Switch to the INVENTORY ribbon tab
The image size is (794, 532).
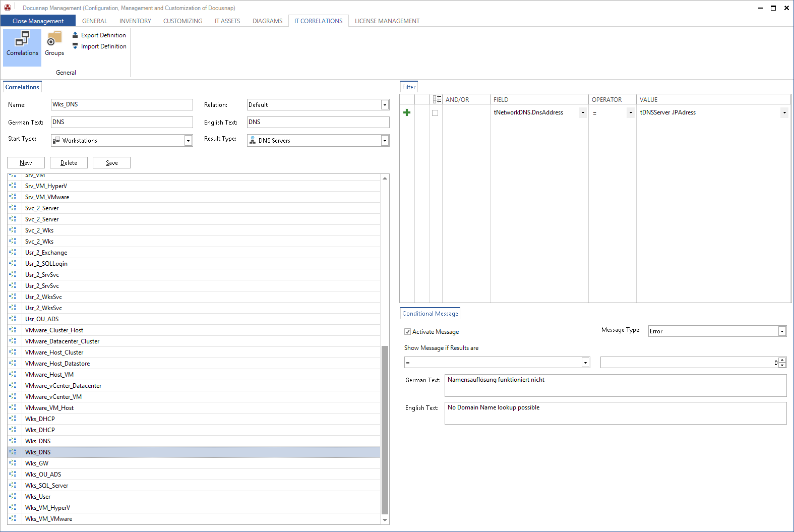click(x=135, y=21)
